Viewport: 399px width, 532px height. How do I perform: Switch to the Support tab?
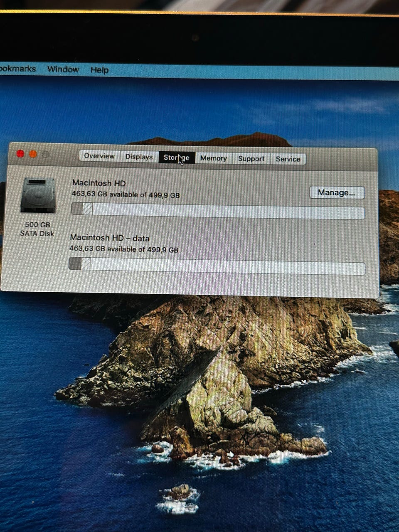point(251,159)
